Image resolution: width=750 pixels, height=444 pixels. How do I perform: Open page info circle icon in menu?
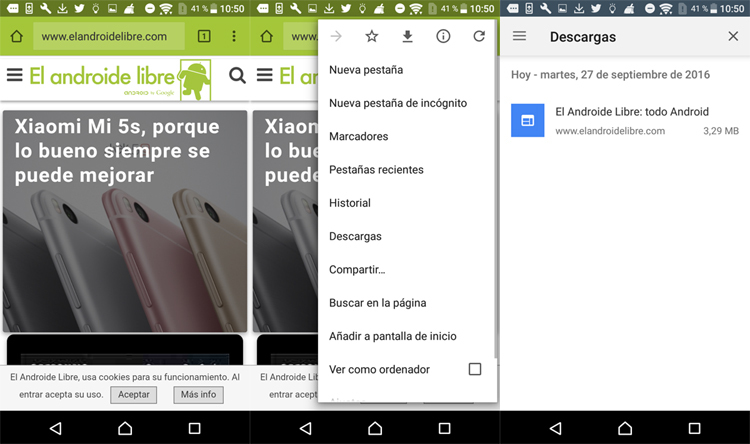point(443,37)
